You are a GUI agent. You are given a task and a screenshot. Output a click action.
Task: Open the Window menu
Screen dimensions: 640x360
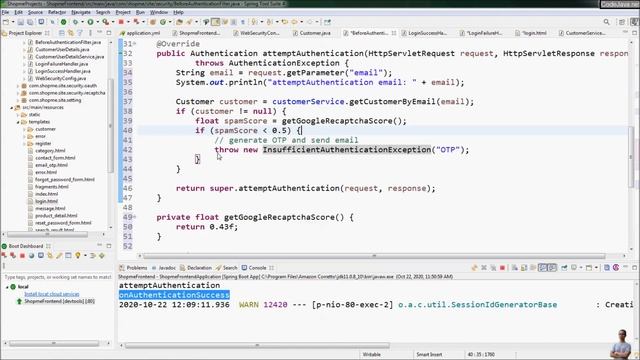159,12
